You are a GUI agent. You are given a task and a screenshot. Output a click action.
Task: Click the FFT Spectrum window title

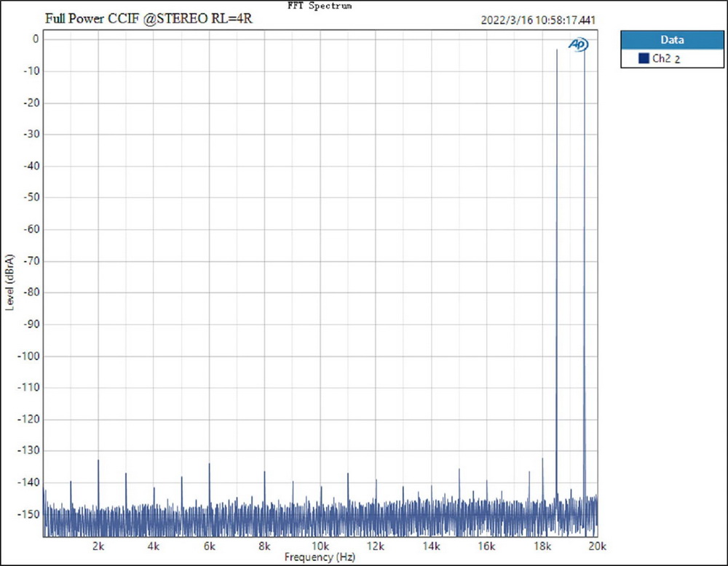tap(320, 5)
